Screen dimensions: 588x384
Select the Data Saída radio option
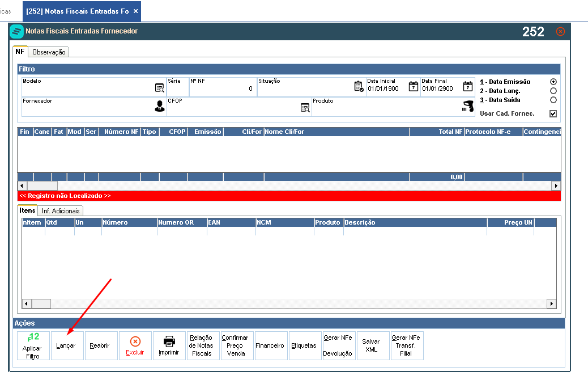pyautogui.click(x=553, y=100)
